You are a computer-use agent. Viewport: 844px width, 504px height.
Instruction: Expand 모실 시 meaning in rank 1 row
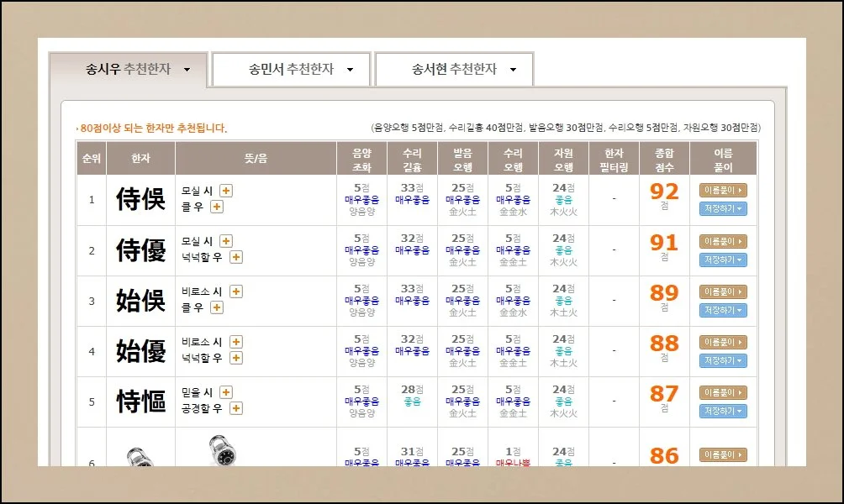click(x=226, y=191)
